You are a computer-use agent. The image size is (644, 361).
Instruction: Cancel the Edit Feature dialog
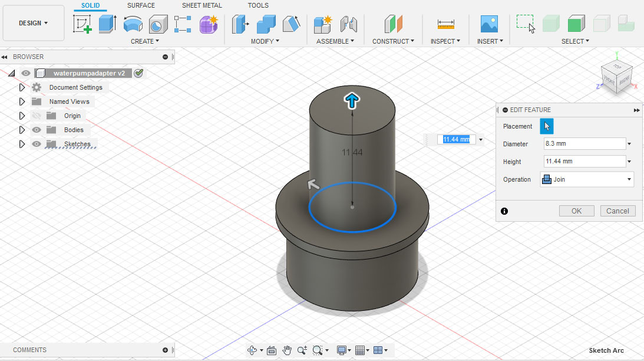pos(617,211)
